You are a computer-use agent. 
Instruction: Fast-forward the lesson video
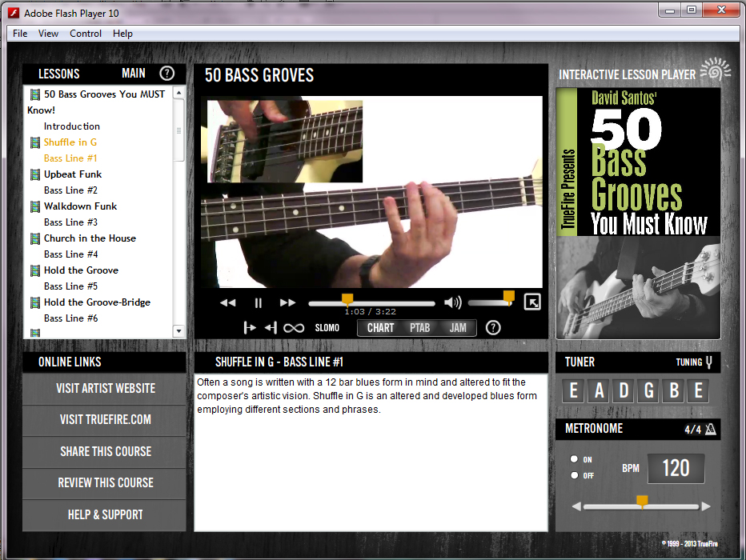pyautogui.click(x=288, y=303)
